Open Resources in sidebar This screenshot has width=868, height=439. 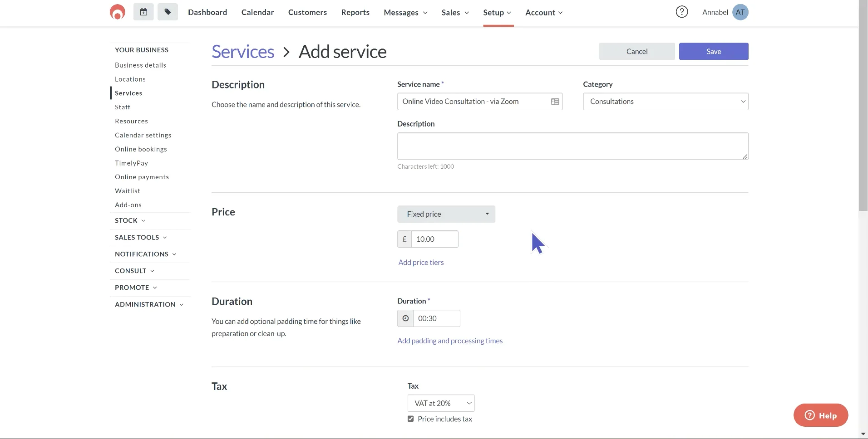pos(131,121)
